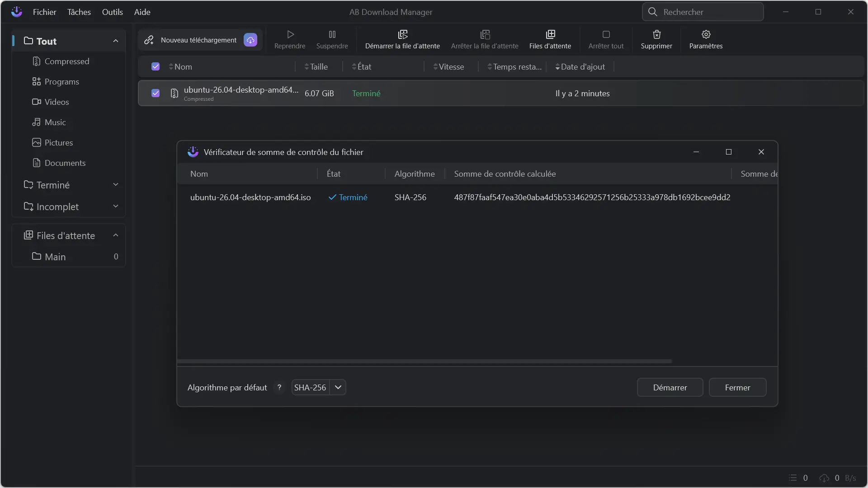Click Algorithme column header in checksum dialog
This screenshot has width=868, height=488.
[x=415, y=174]
